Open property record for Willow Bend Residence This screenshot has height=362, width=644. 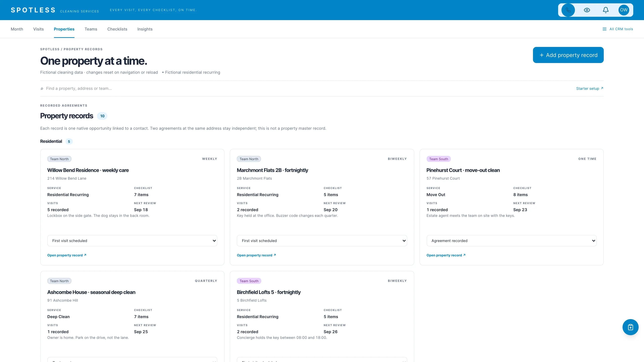click(x=67, y=255)
